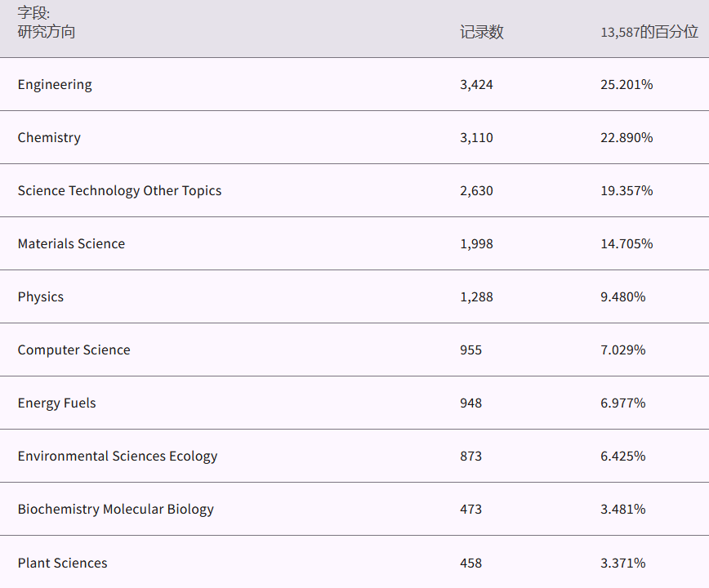The width and height of the screenshot is (709, 588).
Task: Pick the Energy Fuels row
Action: (x=56, y=403)
